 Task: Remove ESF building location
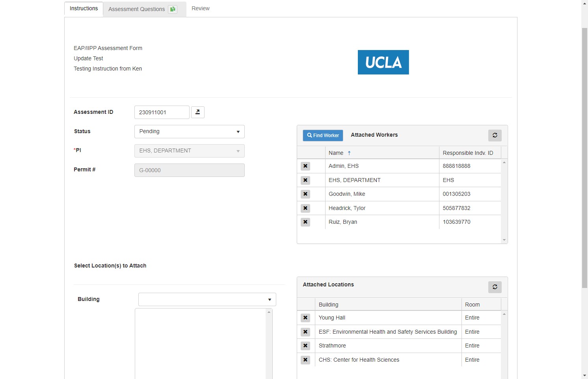coord(305,332)
